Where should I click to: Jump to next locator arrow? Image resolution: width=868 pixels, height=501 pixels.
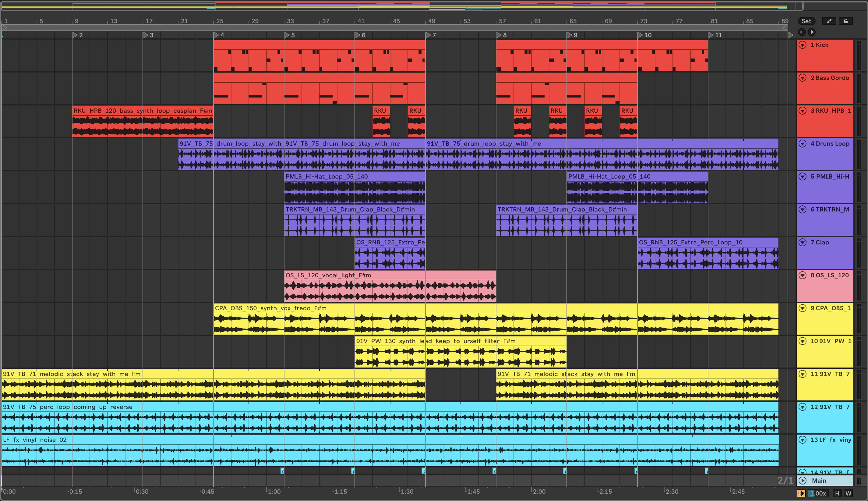point(812,32)
